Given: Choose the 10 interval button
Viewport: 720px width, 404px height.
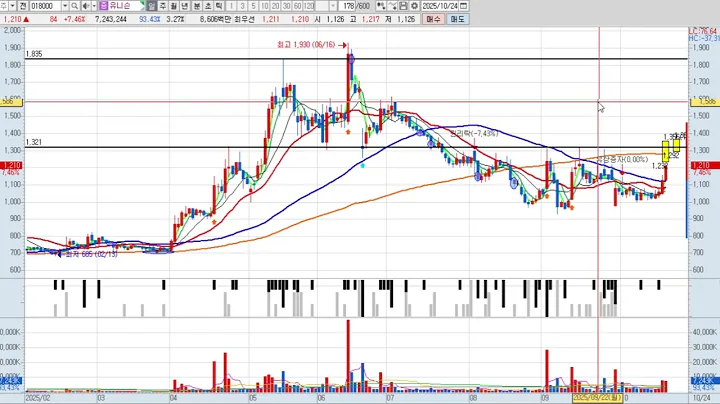Looking at the screenshot, I should pos(264,6).
